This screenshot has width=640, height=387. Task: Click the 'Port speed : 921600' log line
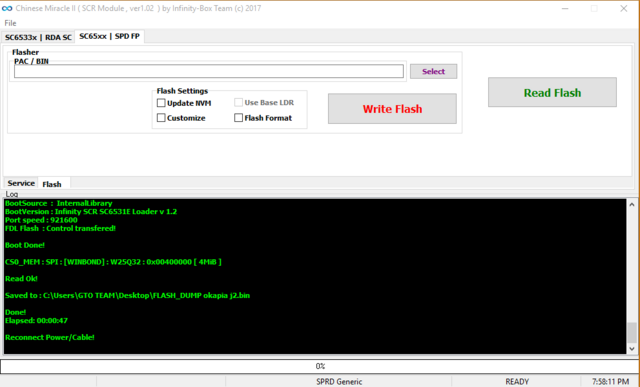41,220
